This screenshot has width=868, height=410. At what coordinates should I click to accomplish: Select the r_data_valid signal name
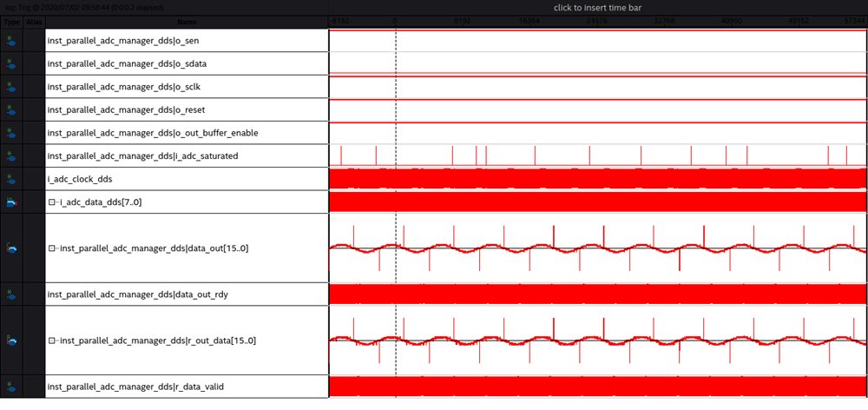pyautogui.click(x=135, y=387)
